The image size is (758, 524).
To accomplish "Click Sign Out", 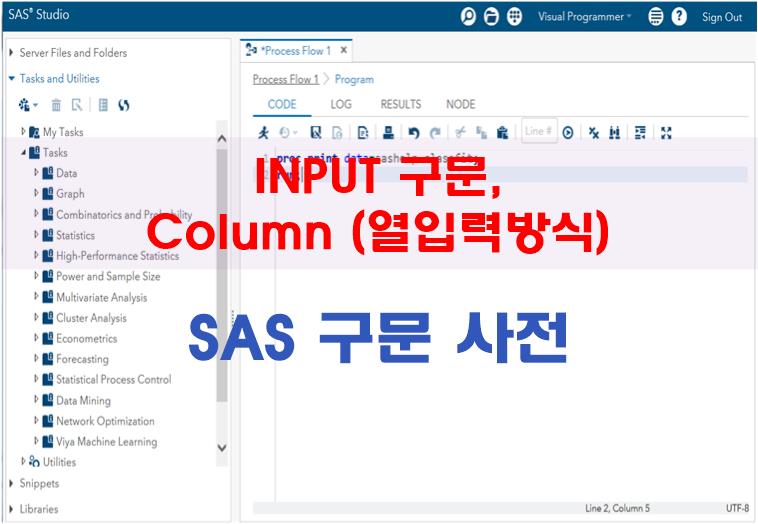I will pyautogui.click(x=722, y=17).
